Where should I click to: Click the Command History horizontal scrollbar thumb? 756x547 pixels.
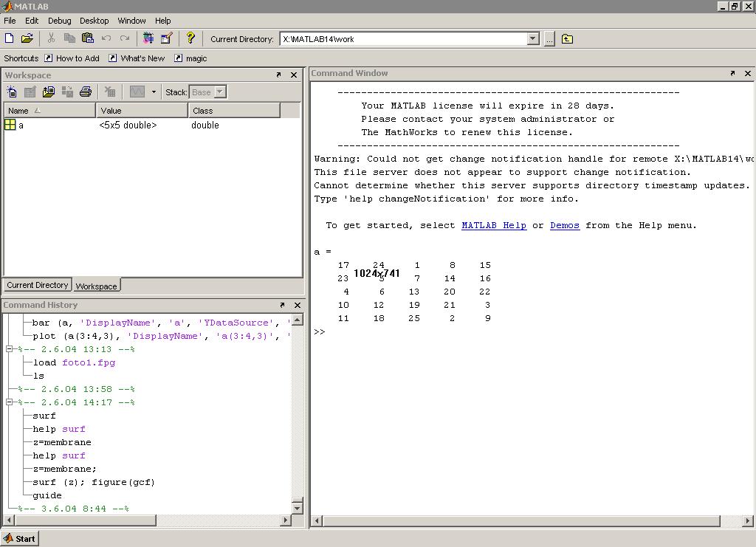(86, 520)
